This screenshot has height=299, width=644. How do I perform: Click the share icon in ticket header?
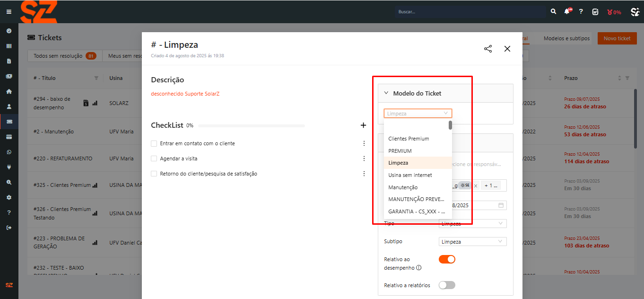coord(488,49)
